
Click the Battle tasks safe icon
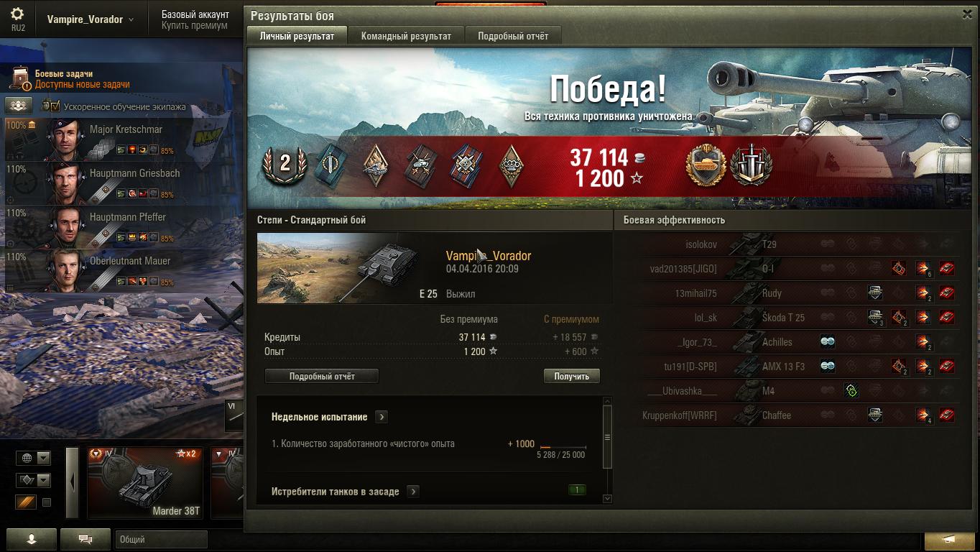click(22, 78)
